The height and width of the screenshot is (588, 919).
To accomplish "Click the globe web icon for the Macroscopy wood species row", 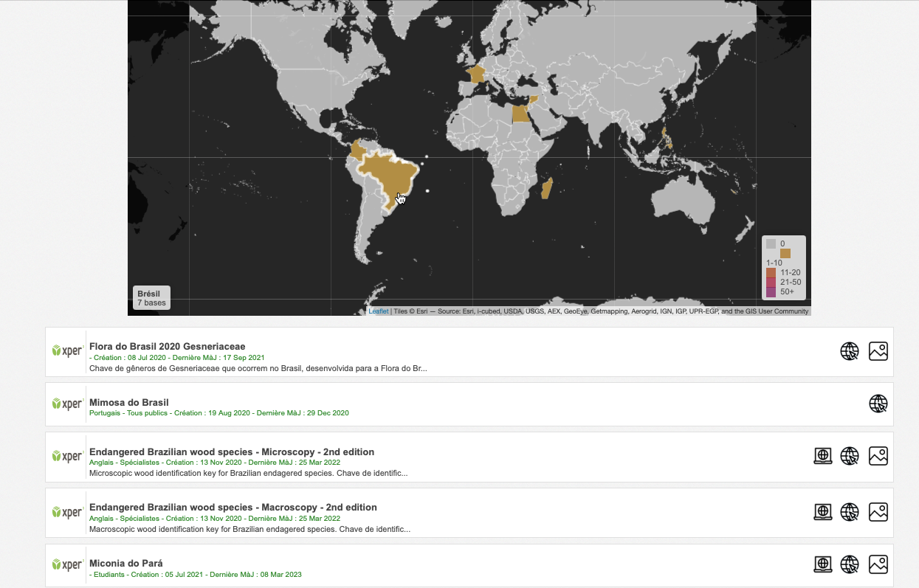I will coord(850,512).
